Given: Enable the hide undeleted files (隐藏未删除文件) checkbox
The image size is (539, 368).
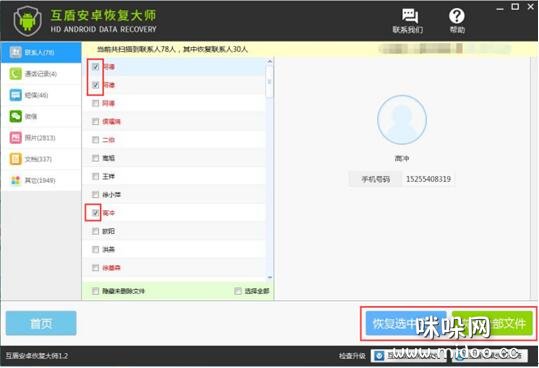Looking at the screenshot, I should 96,291.
